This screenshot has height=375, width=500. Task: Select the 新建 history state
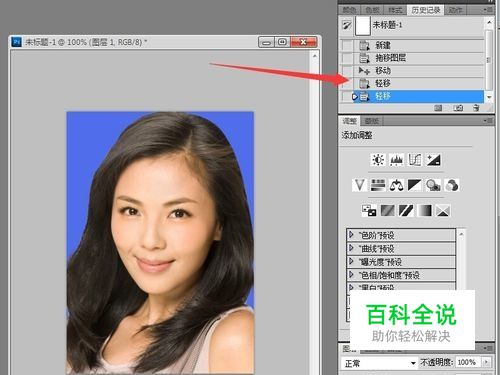[419, 45]
